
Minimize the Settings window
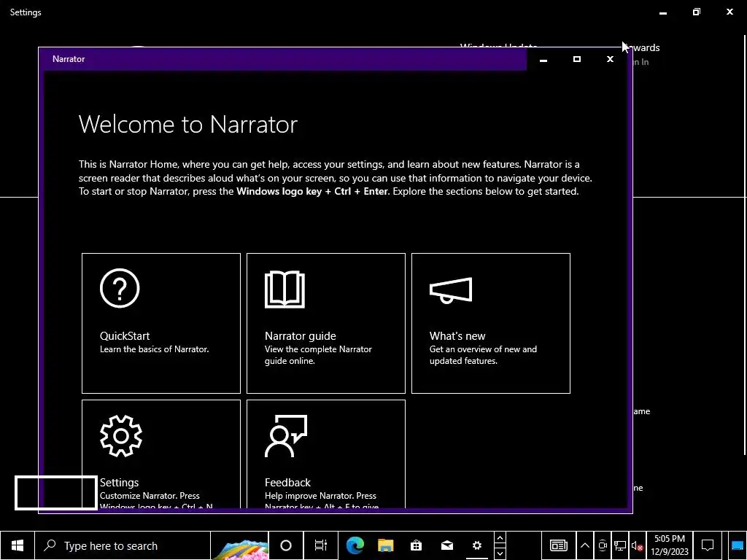click(x=662, y=12)
